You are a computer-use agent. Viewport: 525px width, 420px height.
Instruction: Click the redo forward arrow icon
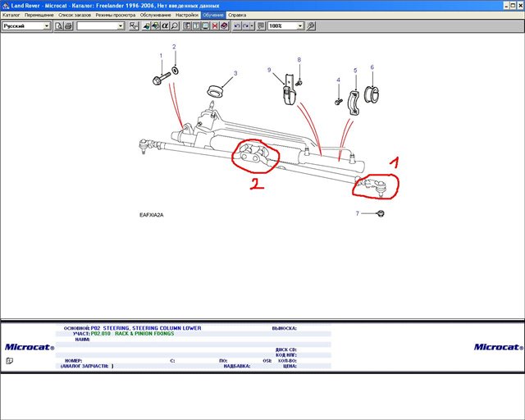[246, 25]
